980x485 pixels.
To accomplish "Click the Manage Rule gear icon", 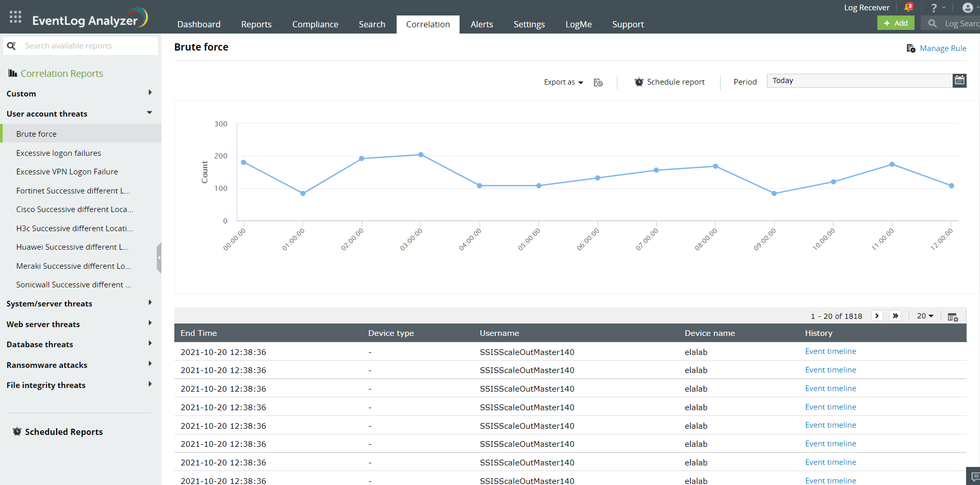I will 911,47.
